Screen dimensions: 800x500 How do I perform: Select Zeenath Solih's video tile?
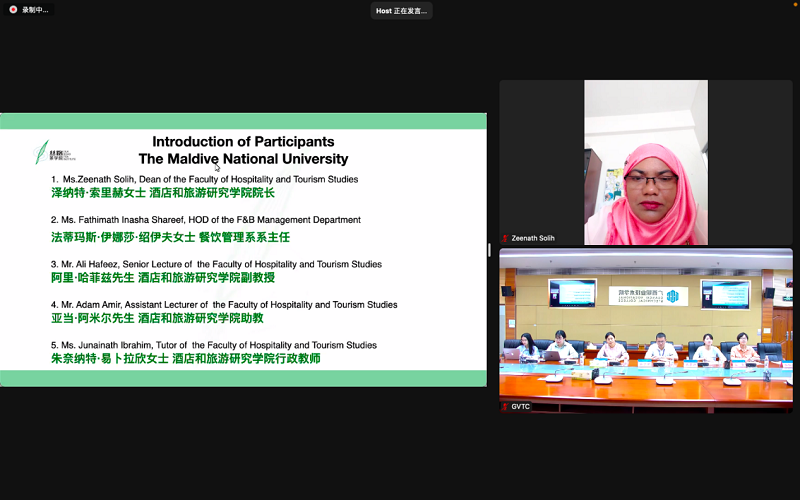tap(645, 160)
